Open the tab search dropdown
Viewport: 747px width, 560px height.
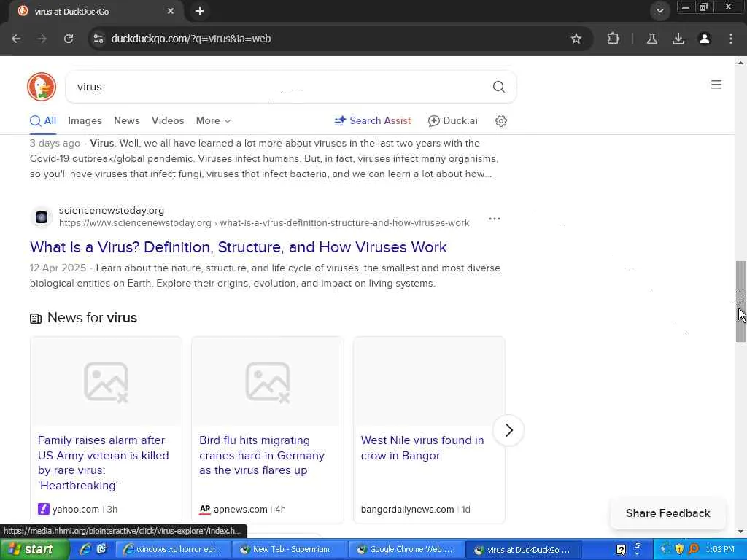(659, 11)
